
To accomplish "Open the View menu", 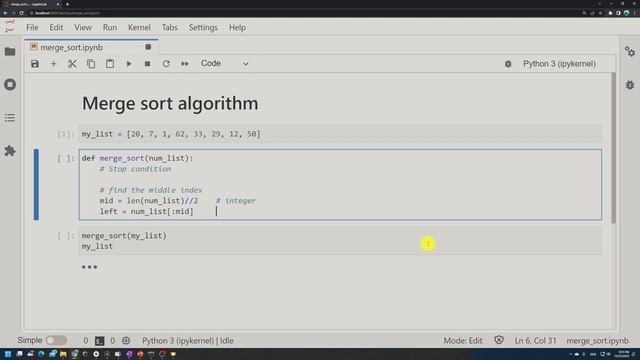I will pyautogui.click(x=83, y=27).
